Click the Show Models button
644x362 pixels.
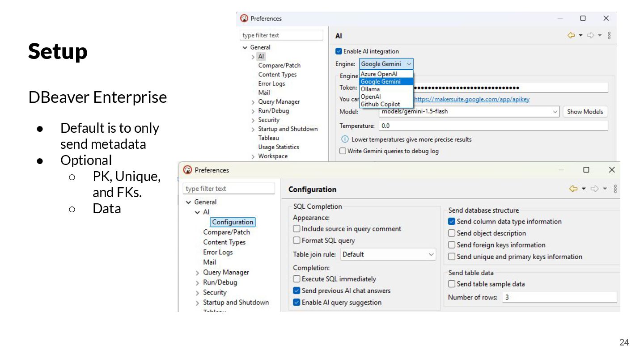coord(585,112)
